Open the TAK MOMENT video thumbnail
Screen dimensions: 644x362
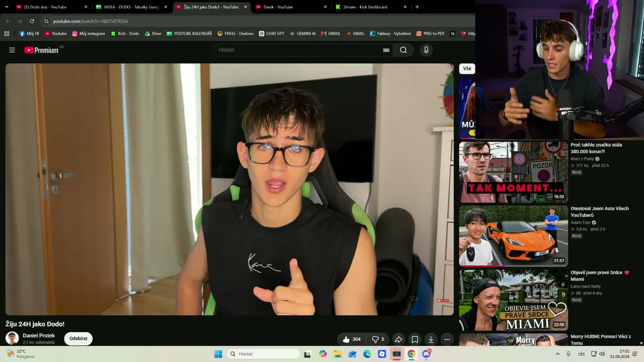[513, 171]
